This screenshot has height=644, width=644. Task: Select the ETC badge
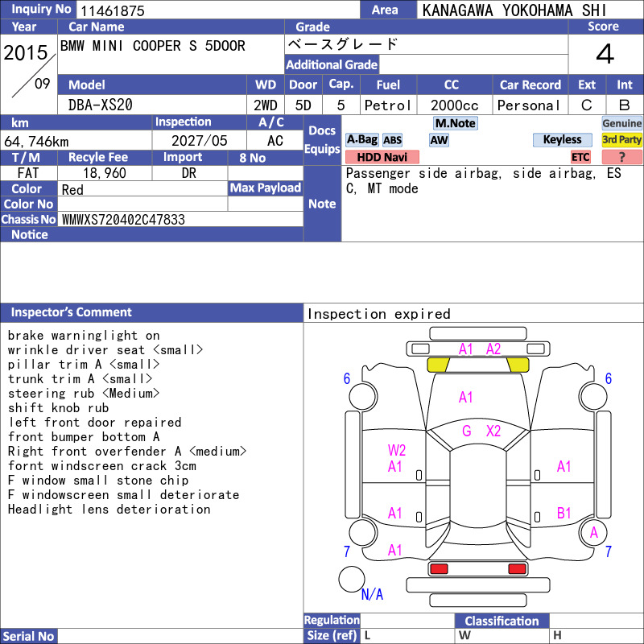click(580, 157)
